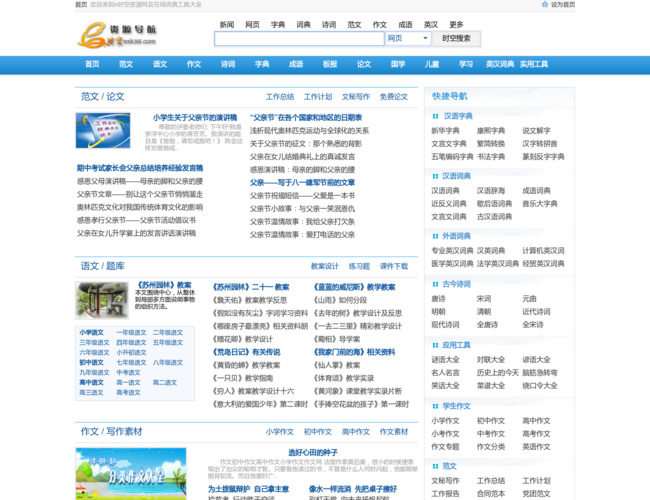
Task: Open 为土拨鼠辩护 自己拿主意 article
Action: [x=249, y=489]
